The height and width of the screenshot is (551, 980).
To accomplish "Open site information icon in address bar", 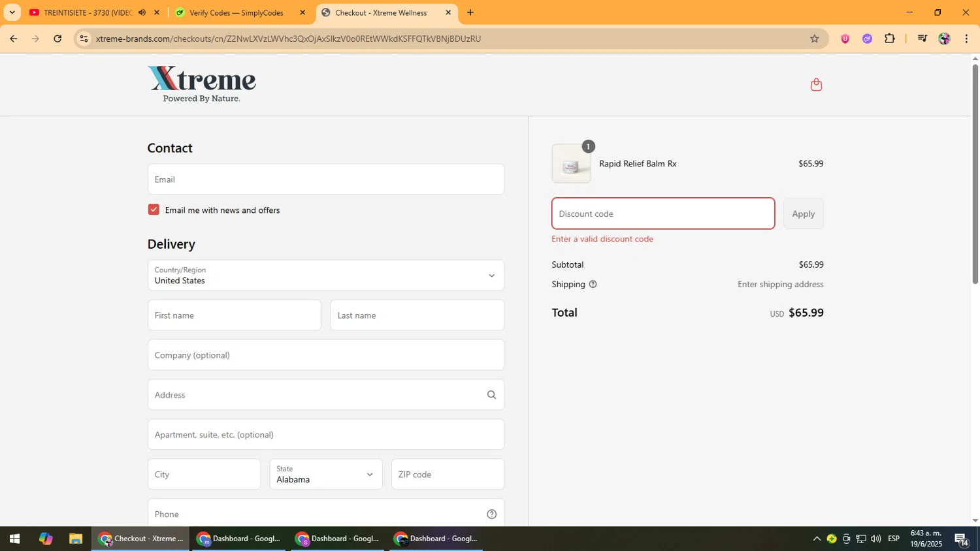I will [84, 39].
